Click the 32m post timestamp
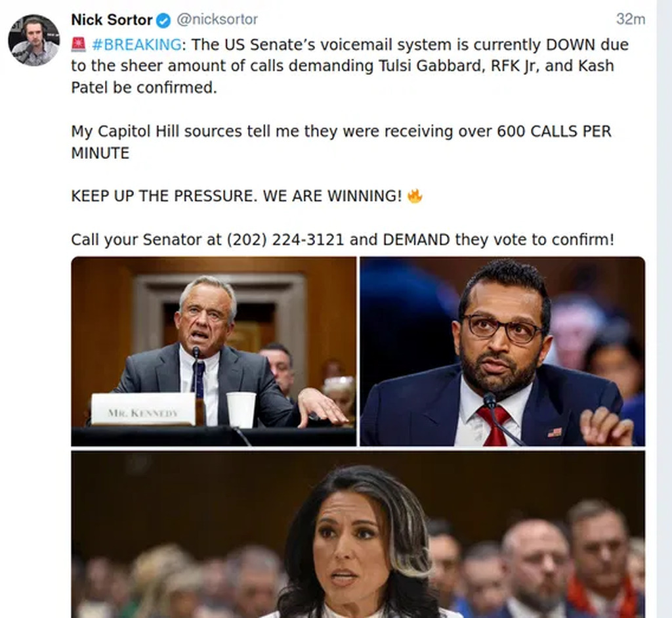This screenshot has width=672, height=618. 630,20
